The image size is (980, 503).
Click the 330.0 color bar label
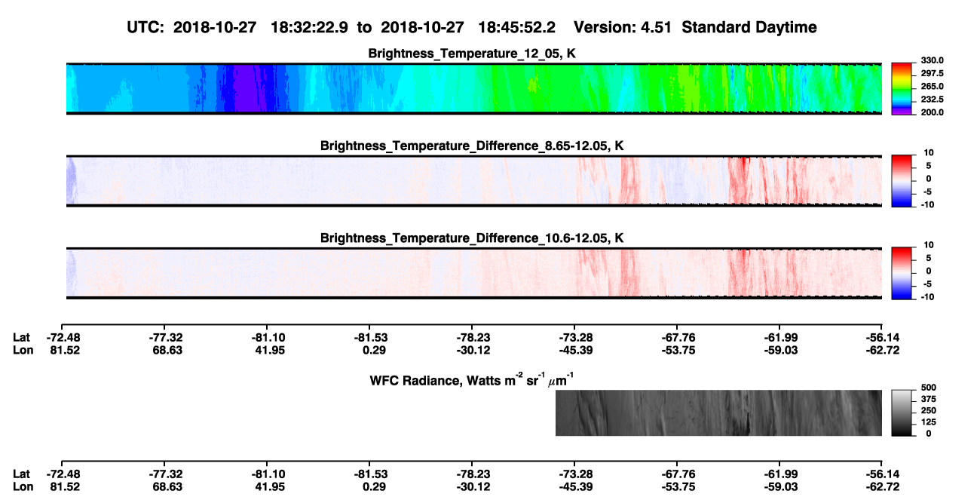(x=931, y=60)
